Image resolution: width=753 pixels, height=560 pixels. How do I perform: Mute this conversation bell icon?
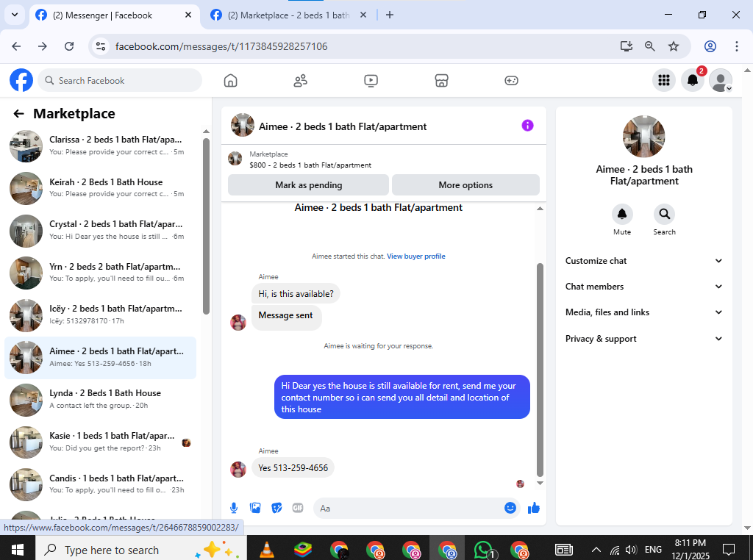click(x=622, y=214)
